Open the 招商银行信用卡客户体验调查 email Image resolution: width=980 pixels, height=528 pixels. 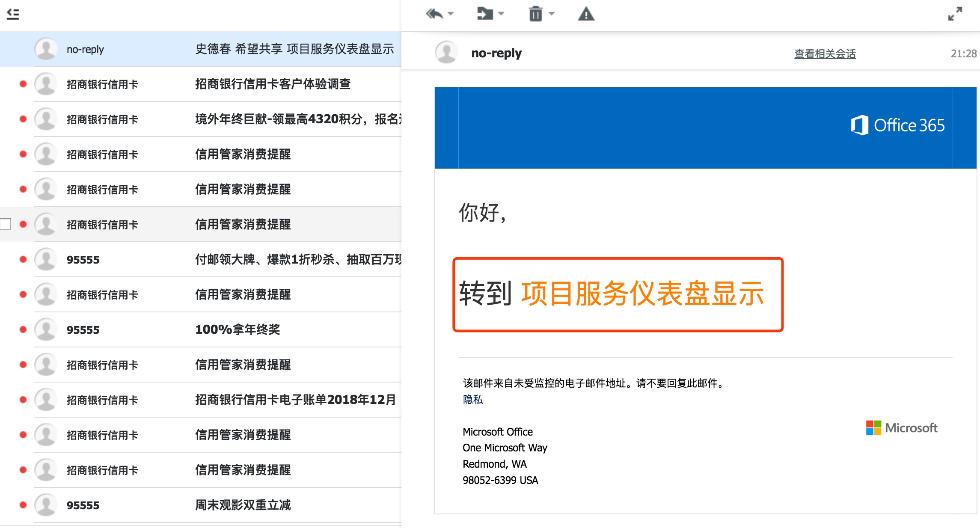200,84
